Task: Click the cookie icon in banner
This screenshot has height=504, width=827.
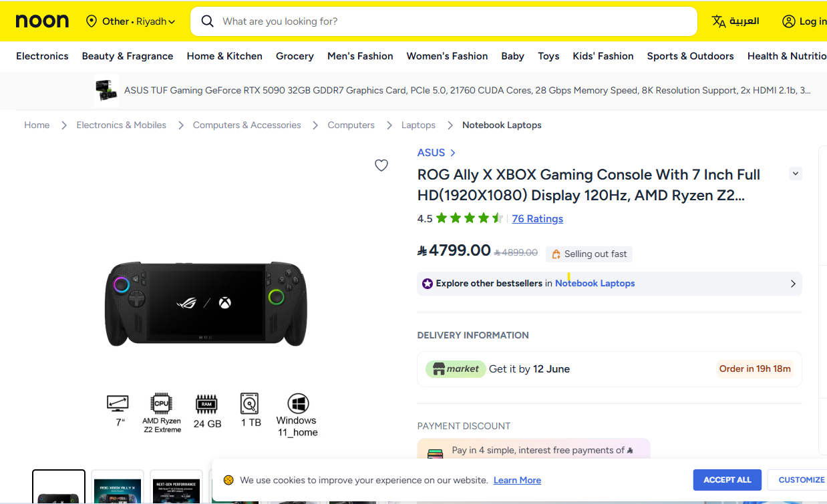Action: click(228, 480)
